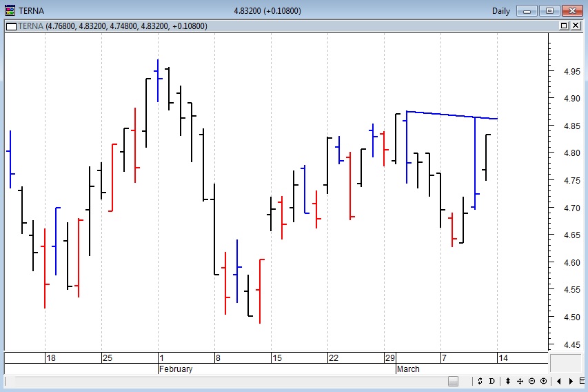Click the 4.95 price scale label

click(572, 71)
